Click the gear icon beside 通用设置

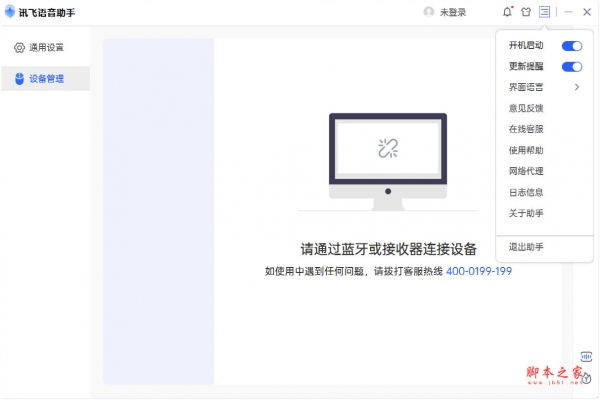pos(19,47)
